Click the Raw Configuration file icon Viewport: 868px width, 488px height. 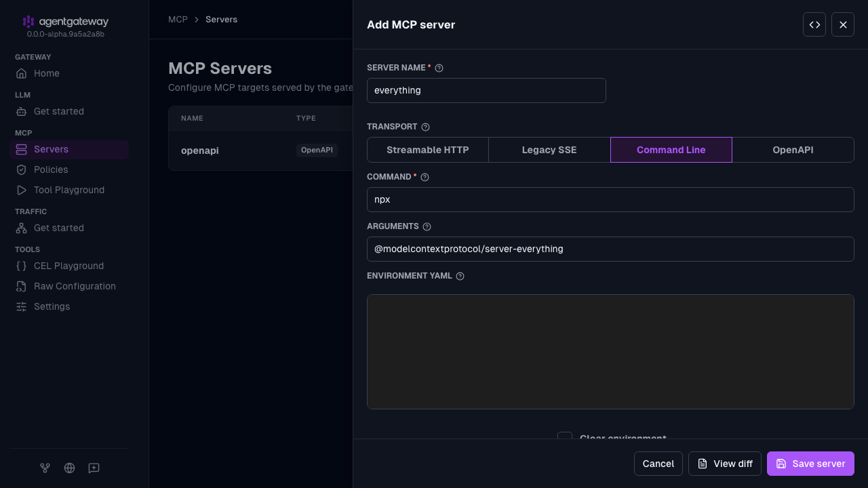point(21,286)
